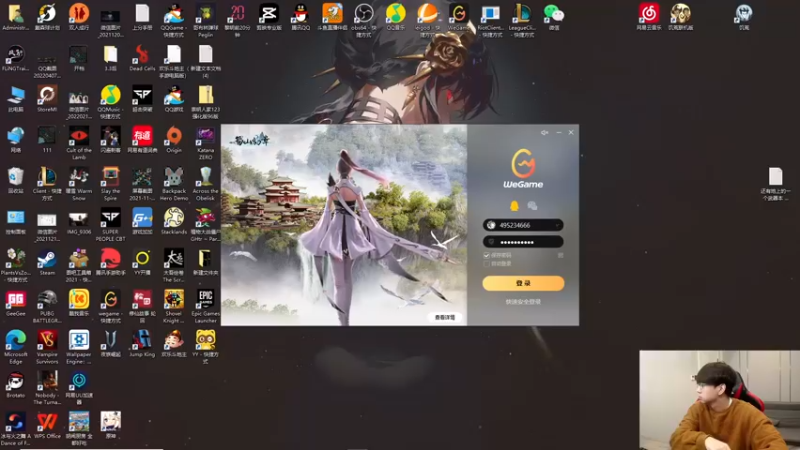Launch the Jump King shortcut
800x450 pixels.
coord(142,344)
